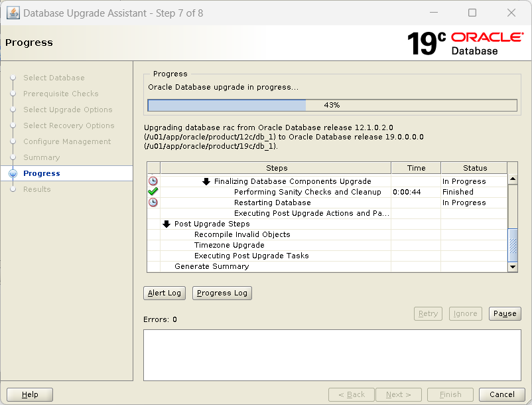Select the Select Database wizard step

tap(54, 78)
